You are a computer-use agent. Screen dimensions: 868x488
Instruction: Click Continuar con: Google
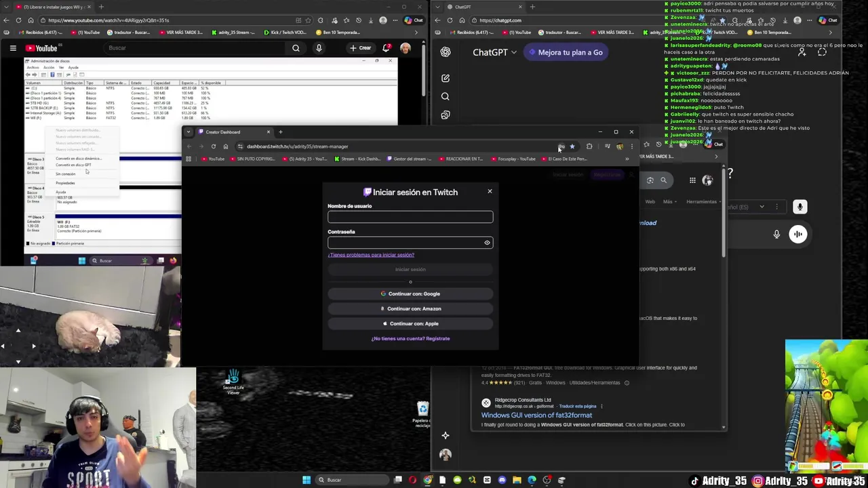[x=410, y=293]
